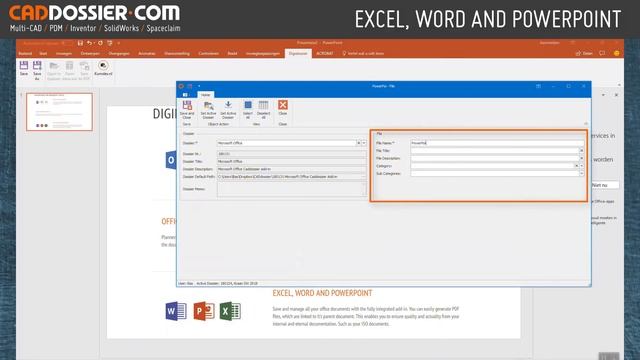
Task: Click the start slideshow icon in the quick access toolbar
Action: tap(110, 43)
